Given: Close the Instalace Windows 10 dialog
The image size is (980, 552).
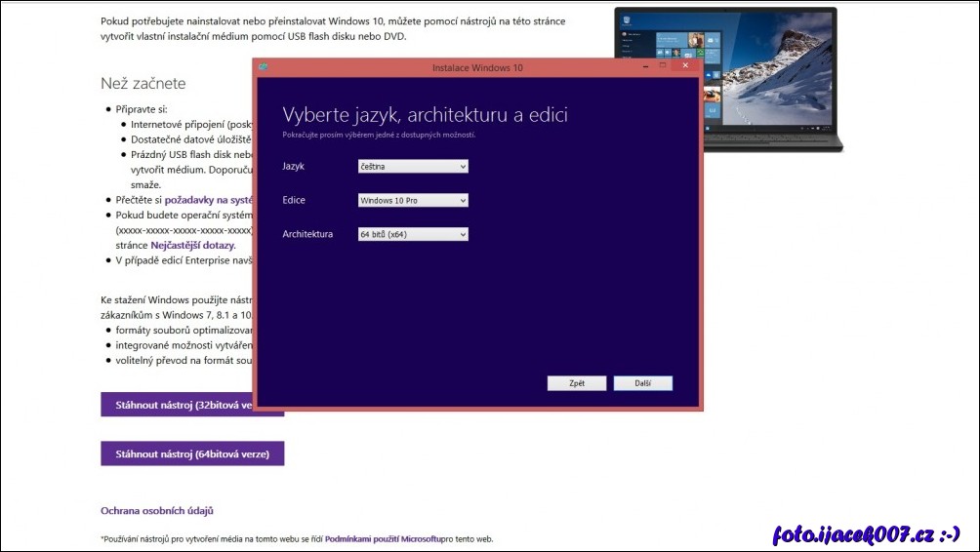Looking at the screenshot, I should click(686, 66).
